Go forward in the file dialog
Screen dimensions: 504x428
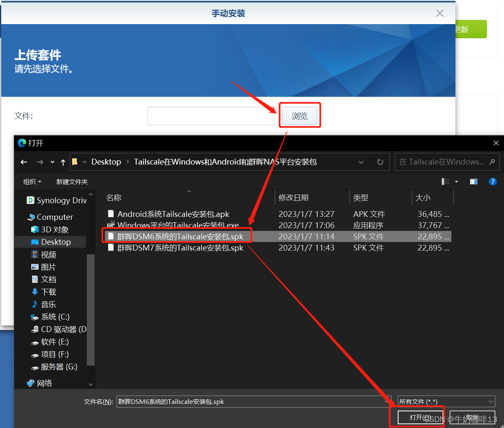click(40, 162)
